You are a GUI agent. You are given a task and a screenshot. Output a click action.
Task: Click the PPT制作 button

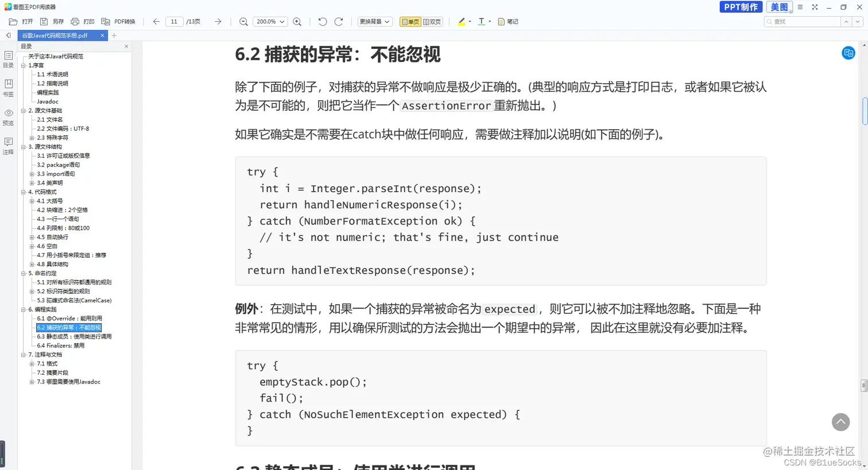point(741,7)
